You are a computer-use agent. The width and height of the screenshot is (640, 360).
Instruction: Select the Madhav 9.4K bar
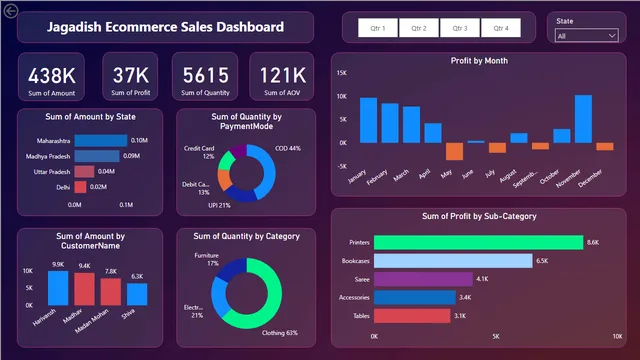click(x=84, y=289)
